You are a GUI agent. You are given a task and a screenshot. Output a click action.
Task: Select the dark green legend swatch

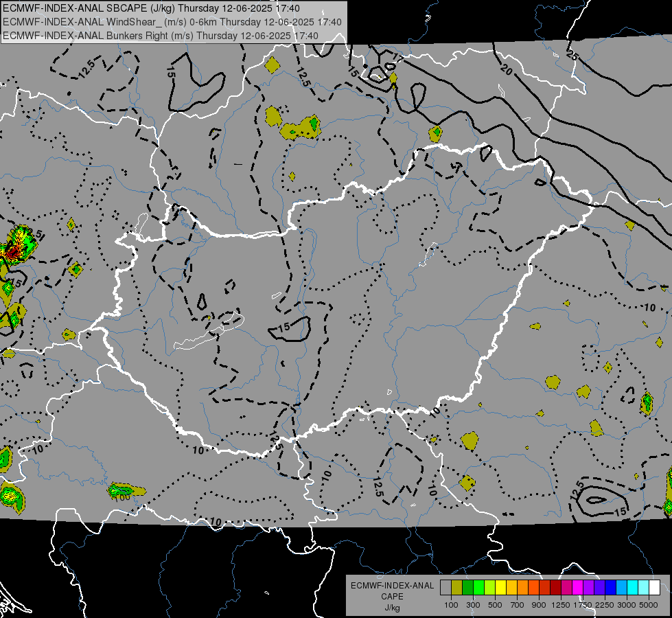point(467,588)
